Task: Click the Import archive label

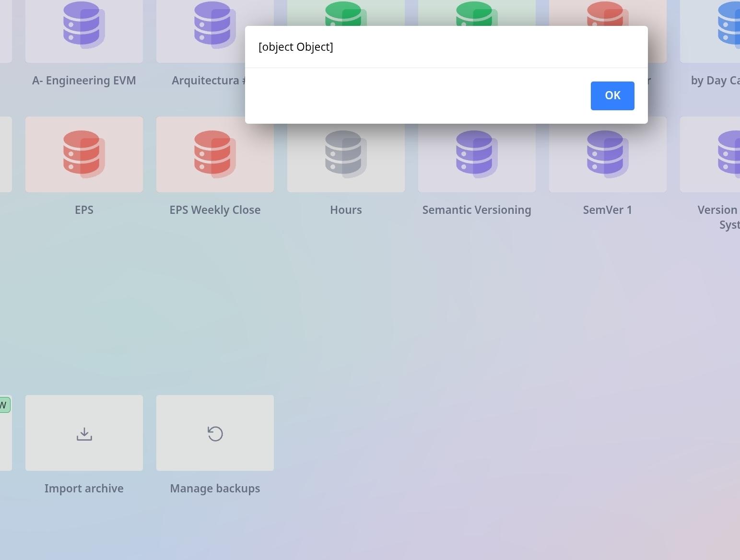Action: (84, 489)
